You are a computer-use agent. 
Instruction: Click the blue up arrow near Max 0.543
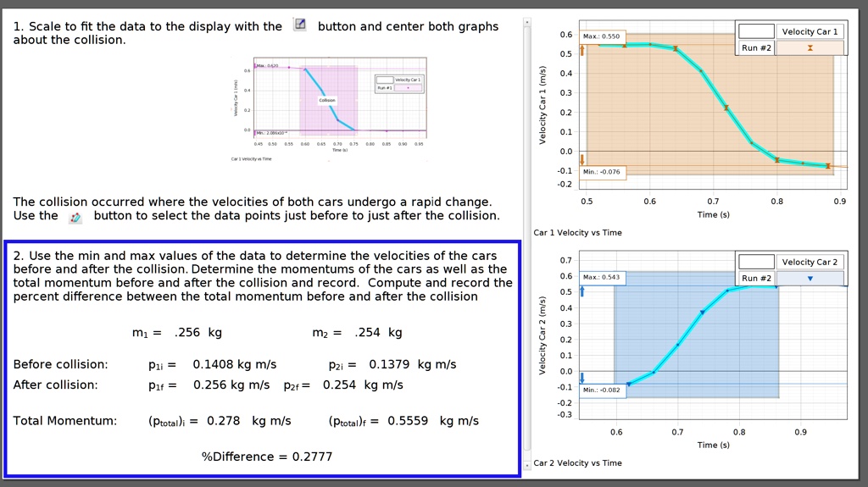(581, 291)
